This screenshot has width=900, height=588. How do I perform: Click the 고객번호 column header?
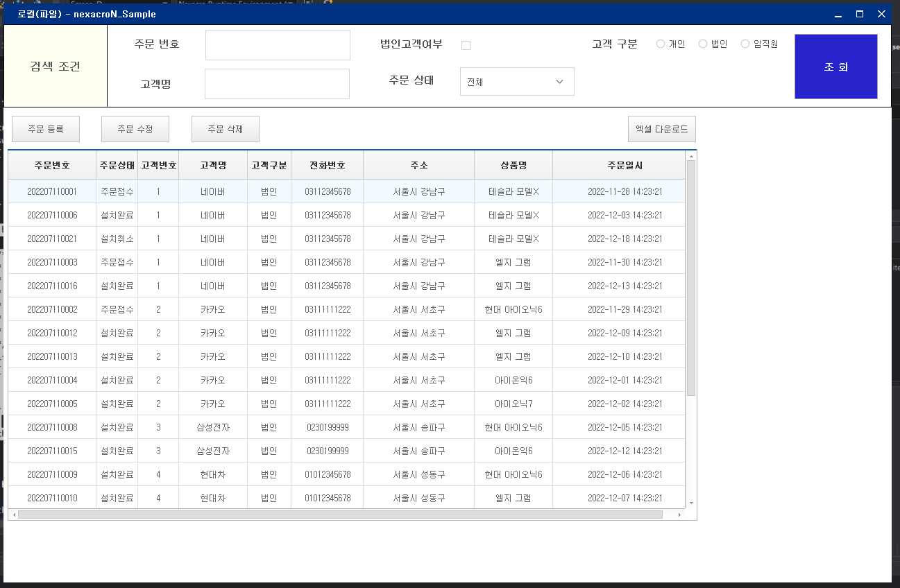coord(158,166)
